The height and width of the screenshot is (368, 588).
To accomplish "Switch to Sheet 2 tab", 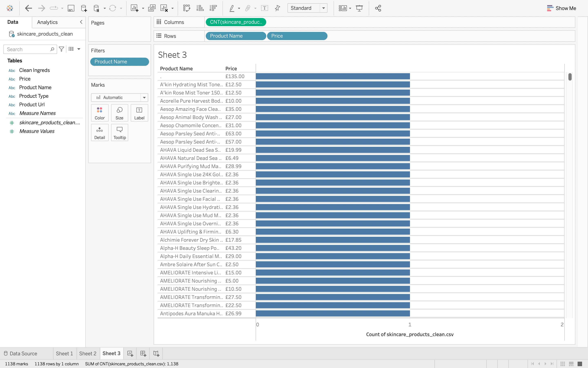I will coord(88,353).
